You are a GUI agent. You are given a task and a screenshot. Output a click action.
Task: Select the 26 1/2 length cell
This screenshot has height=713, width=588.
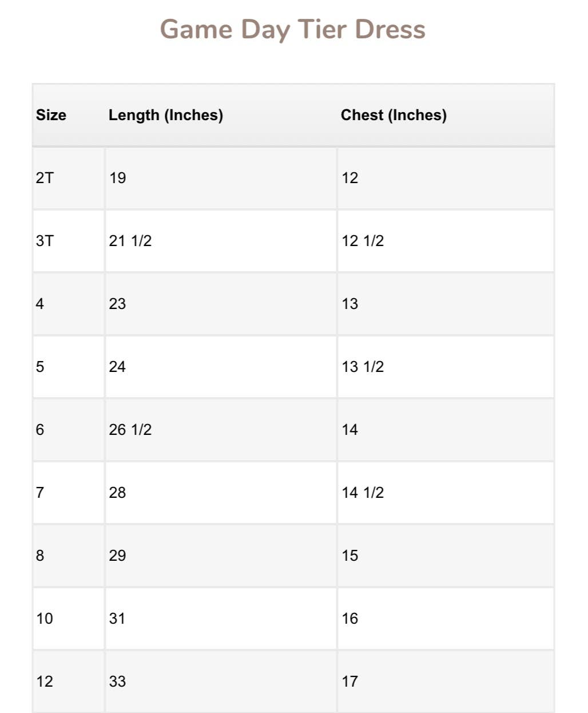coord(130,430)
